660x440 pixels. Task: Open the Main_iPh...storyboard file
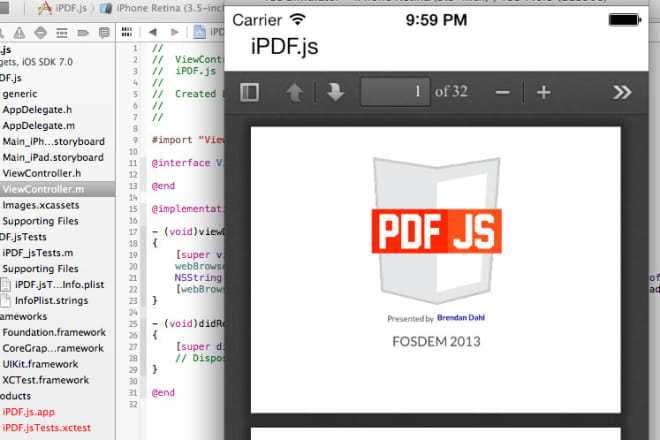tap(53, 141)
